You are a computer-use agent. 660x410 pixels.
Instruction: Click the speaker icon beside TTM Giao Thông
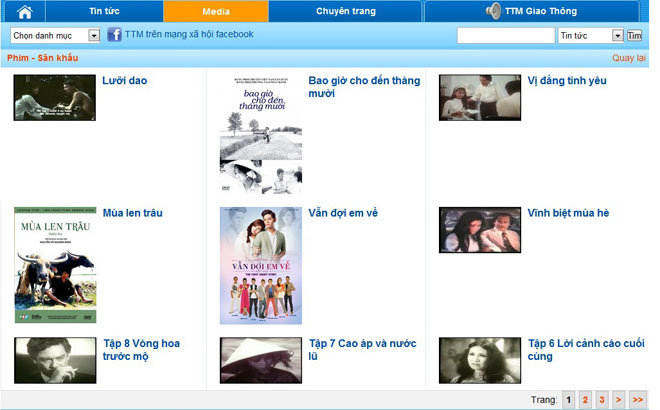click(x=494, y=11)
